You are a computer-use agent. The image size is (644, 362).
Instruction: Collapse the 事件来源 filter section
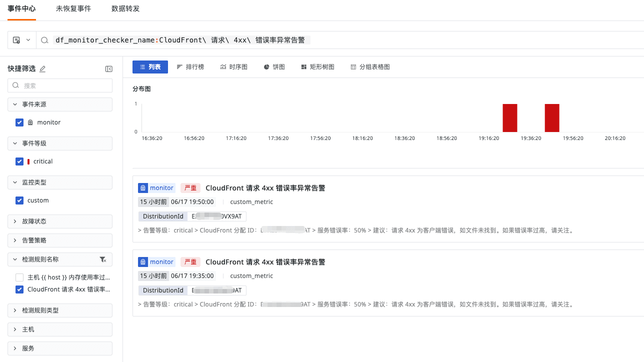[60, 104]
